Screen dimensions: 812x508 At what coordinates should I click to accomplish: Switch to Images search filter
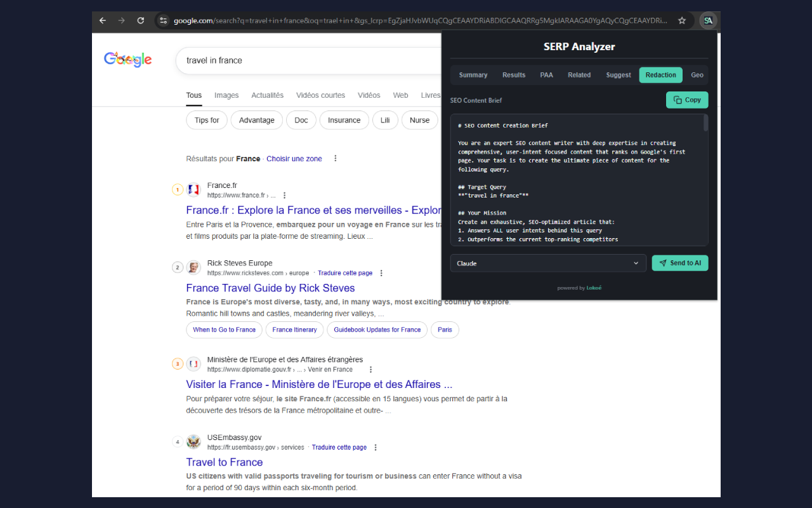(226, 95)
